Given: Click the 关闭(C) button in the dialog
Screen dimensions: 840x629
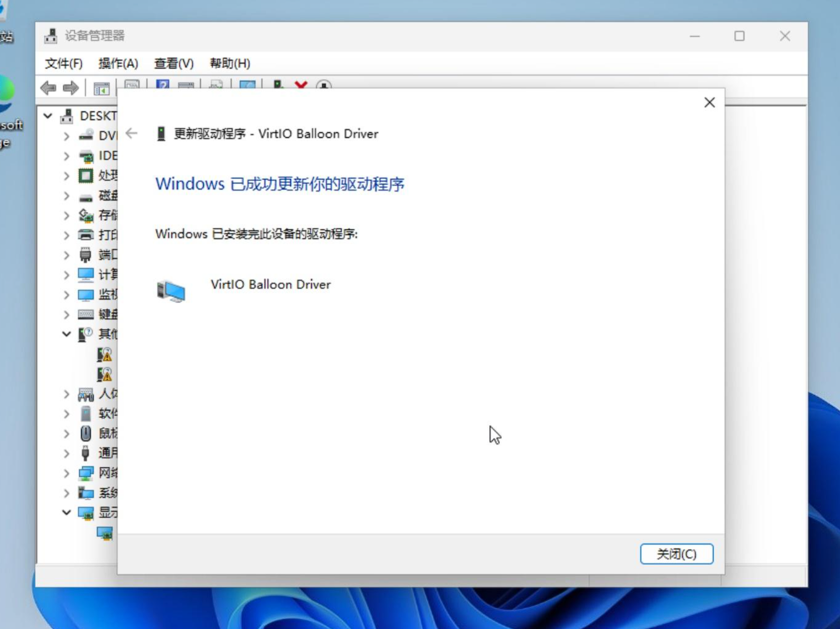Looking at the screenshot, I should [x=676, y=554].
